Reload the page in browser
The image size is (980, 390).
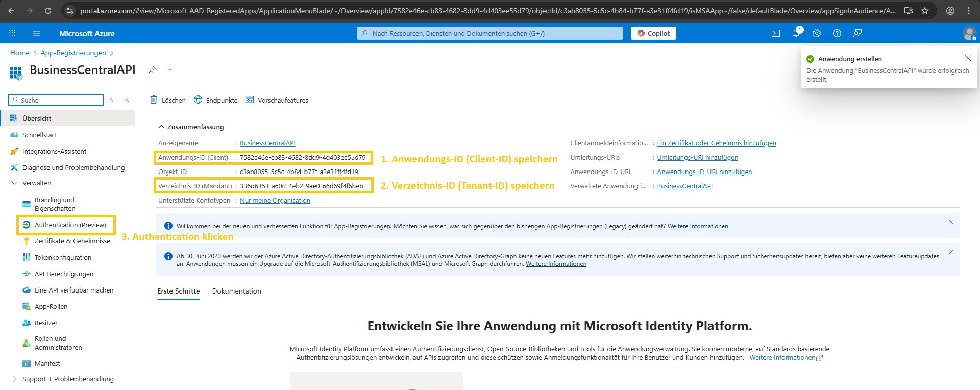coord(48,11)
